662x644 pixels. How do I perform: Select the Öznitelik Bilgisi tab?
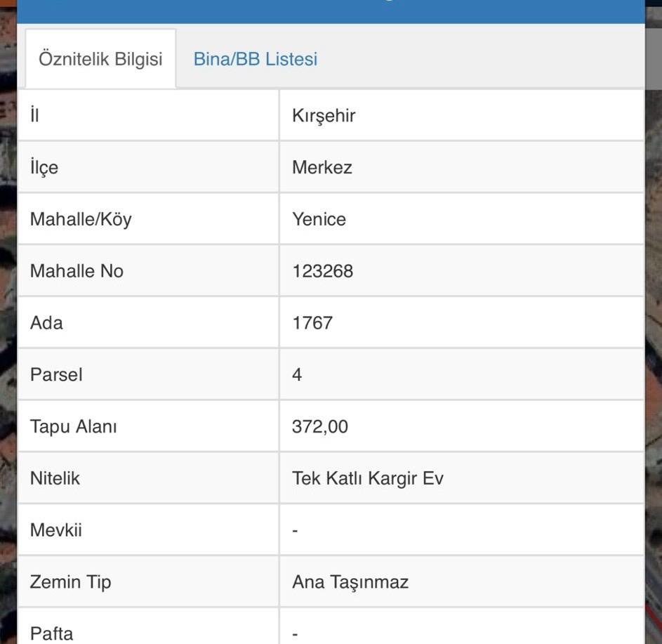(x=100, y=59)
